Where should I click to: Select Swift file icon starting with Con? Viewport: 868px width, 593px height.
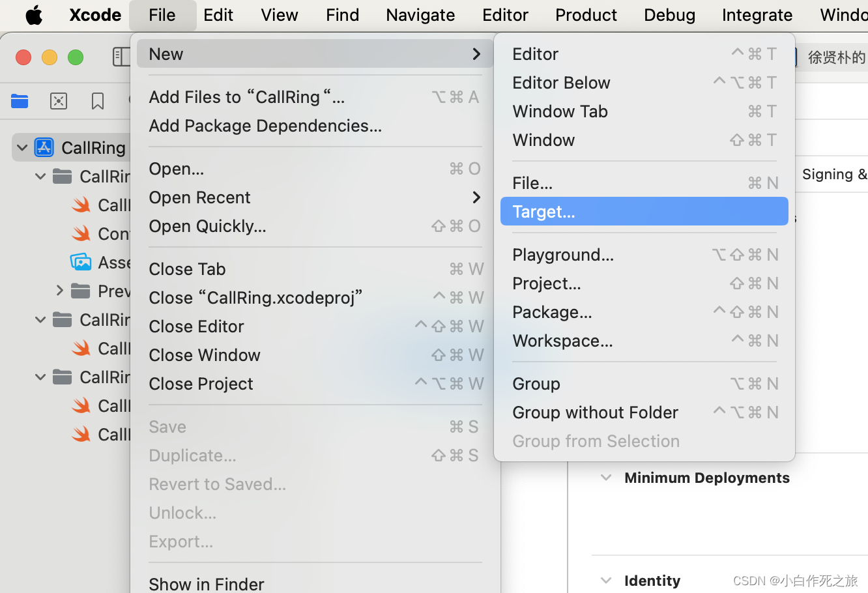(81, 233)
